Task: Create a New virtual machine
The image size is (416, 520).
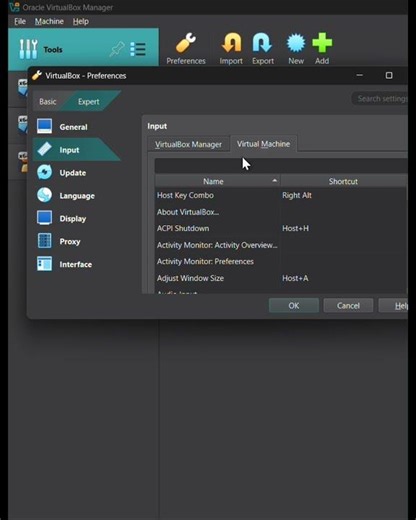Action: tap(296, 48)
